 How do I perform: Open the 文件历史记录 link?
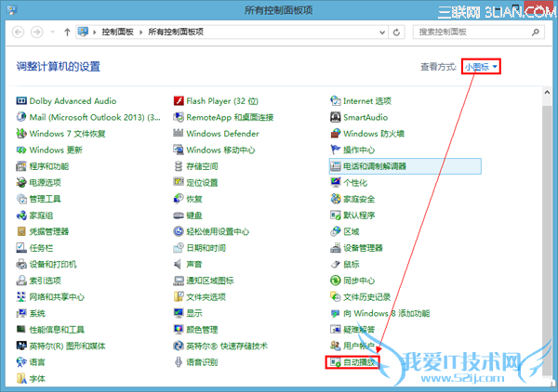[x=366, y=297]
